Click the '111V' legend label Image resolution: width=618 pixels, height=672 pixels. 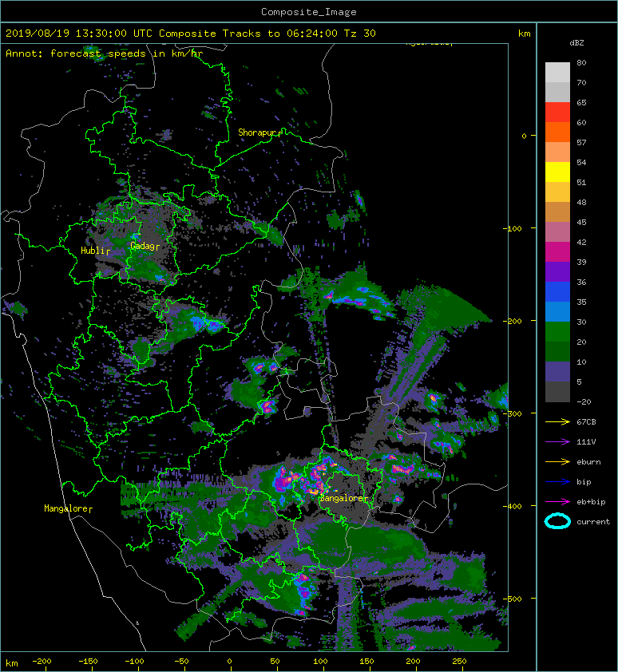click(586, 442)
